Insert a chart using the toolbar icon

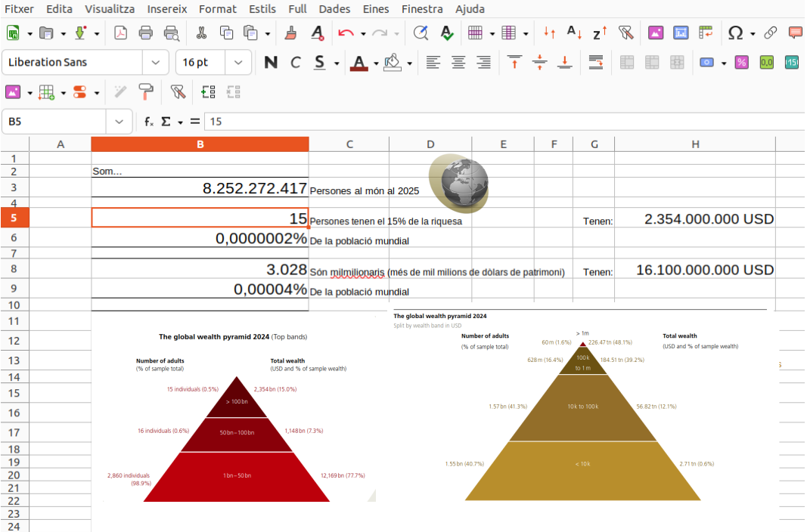pos(681,33)
